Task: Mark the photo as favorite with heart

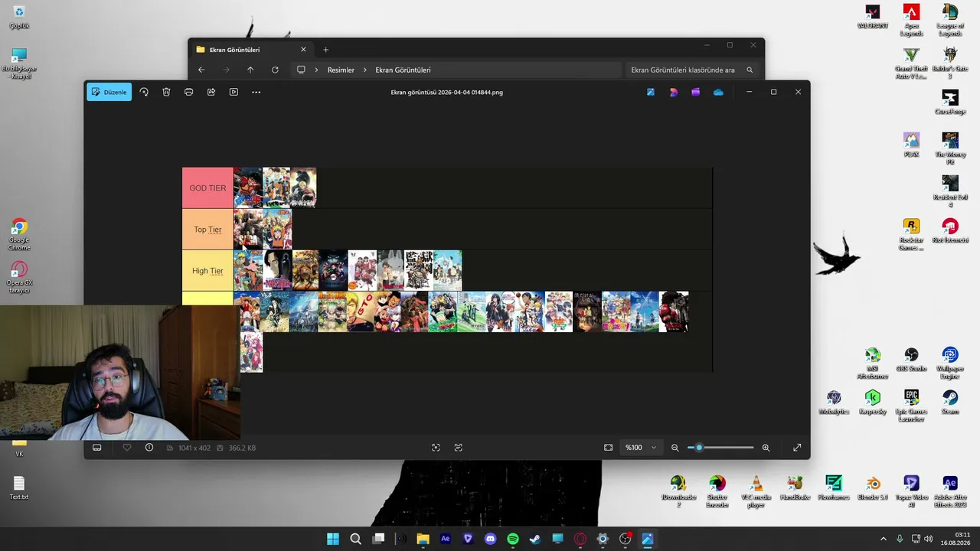Action: pos(127,448)
